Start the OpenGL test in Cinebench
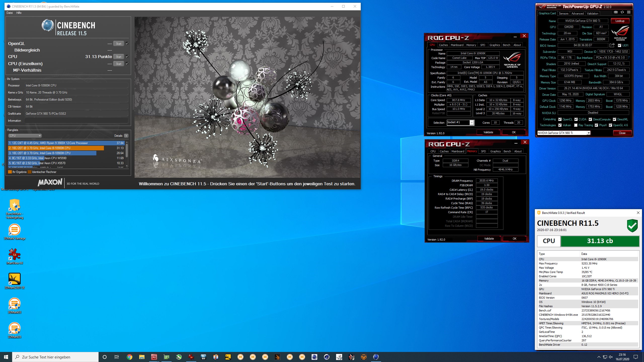644x362 pixels. 118,43
